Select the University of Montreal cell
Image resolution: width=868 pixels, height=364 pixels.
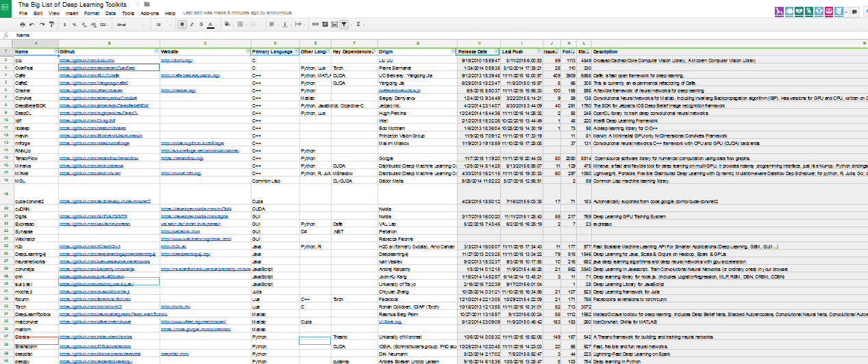coord(417,337)
